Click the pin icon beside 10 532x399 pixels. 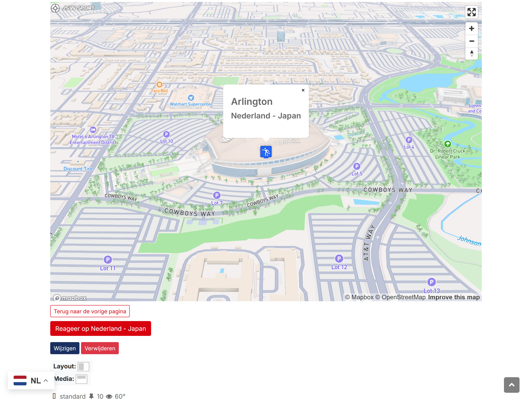point(91,396)
